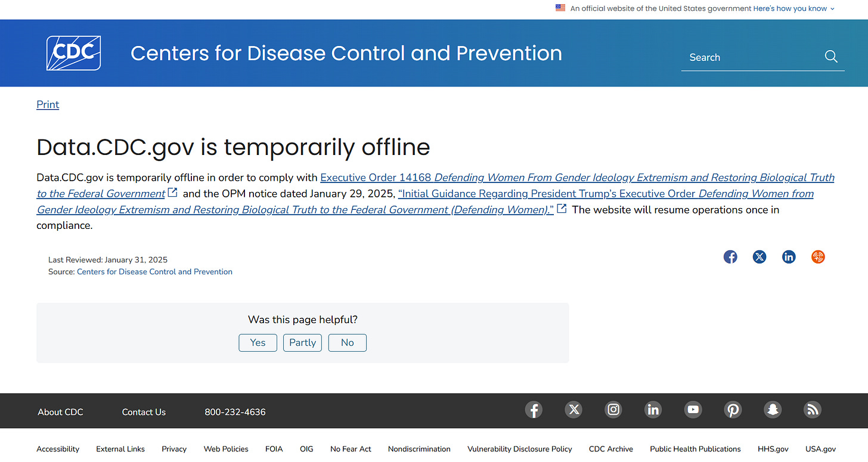
Task: Open CDC Facebook page from footer
Action: [534, 410]
